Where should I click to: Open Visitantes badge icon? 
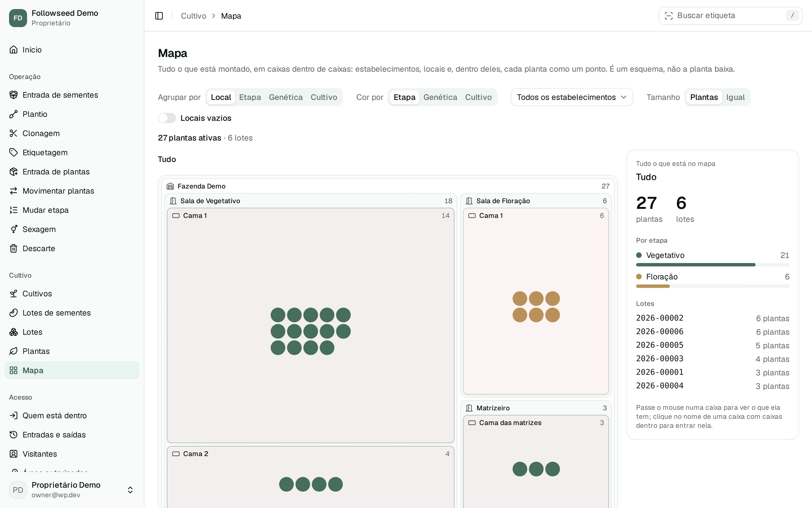(x=14, y=454)
